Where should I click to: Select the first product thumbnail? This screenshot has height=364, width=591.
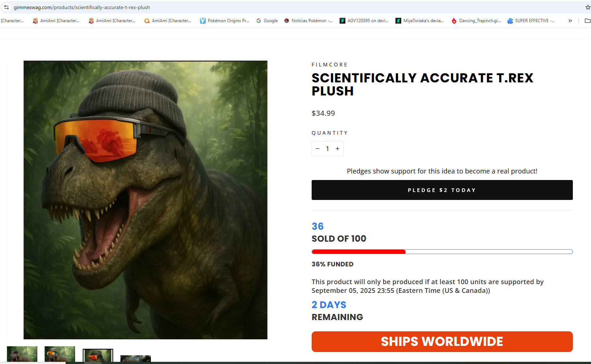(22, 354)
